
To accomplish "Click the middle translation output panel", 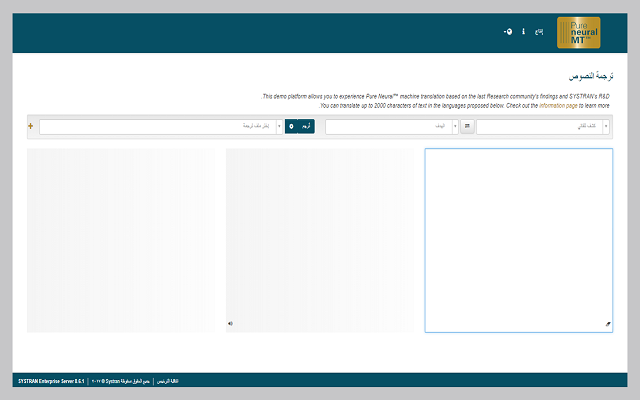I will pyautogui.click(x=319, y=240).
